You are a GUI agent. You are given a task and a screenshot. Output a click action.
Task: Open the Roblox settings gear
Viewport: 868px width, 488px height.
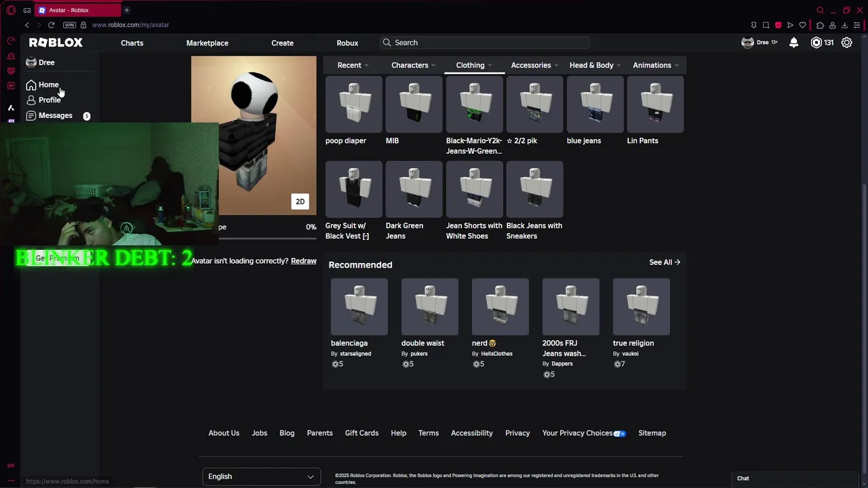click(x=847, y=43)
